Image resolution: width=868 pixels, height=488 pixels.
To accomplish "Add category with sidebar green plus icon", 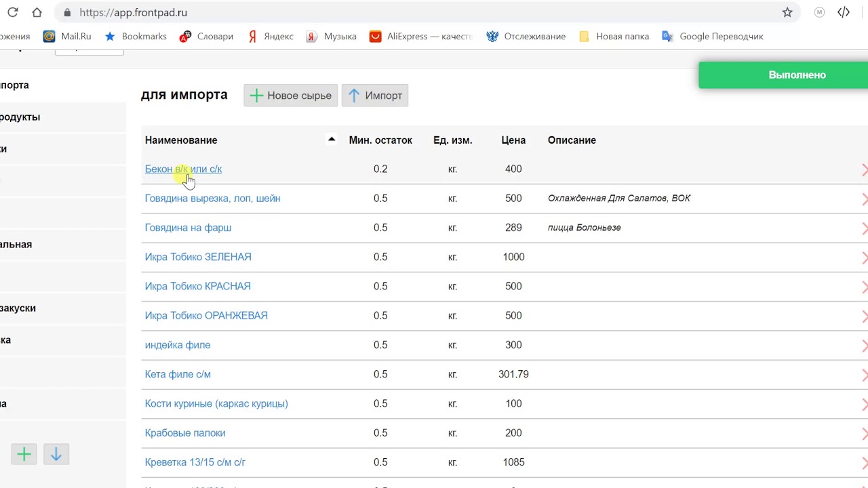I will point(24,454).
